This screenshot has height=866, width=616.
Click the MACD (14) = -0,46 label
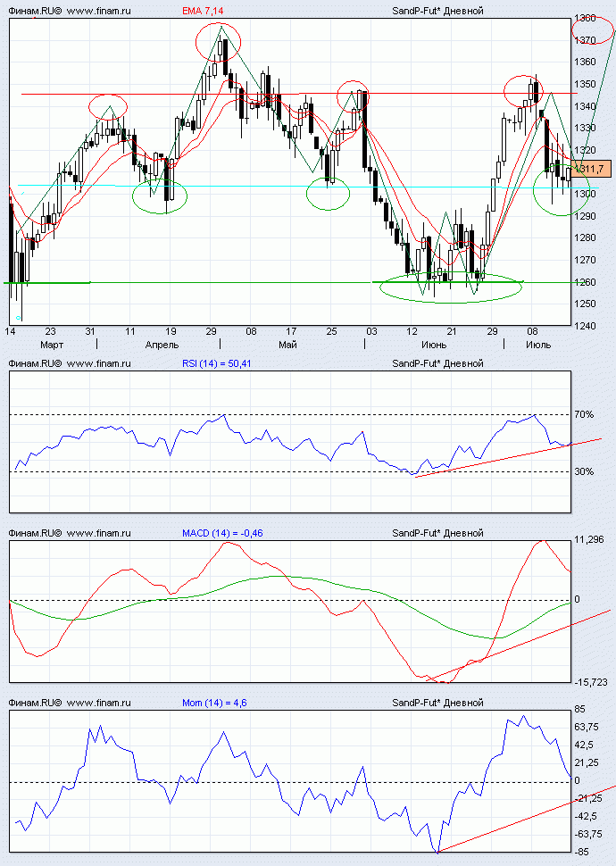click(x=222, y=533)
